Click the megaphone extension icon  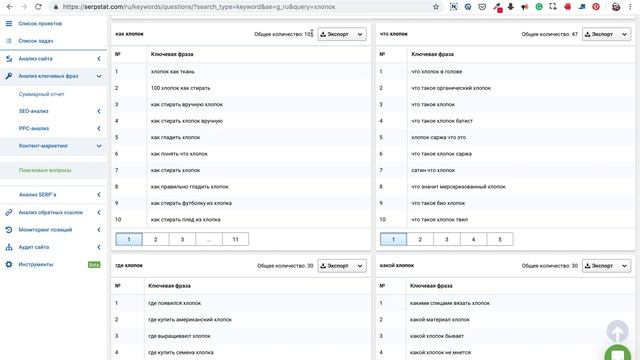[524, 7]
